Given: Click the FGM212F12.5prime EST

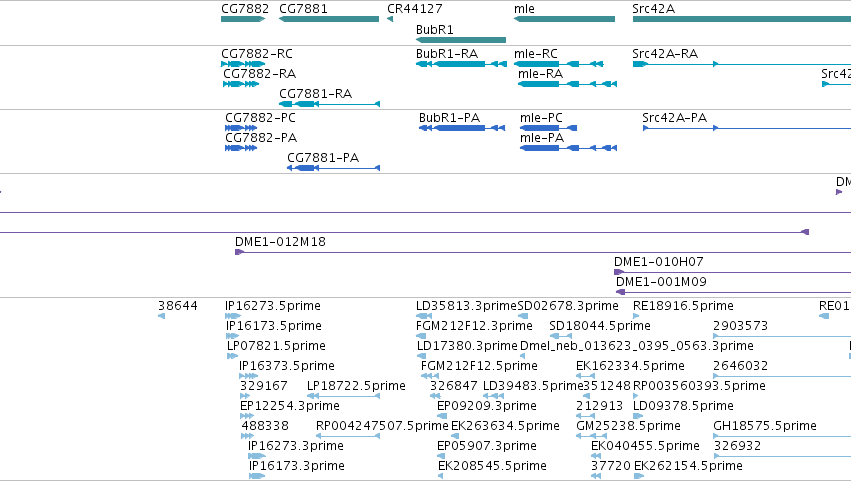Looking at the screenshot, I should [x=430, y=376].
